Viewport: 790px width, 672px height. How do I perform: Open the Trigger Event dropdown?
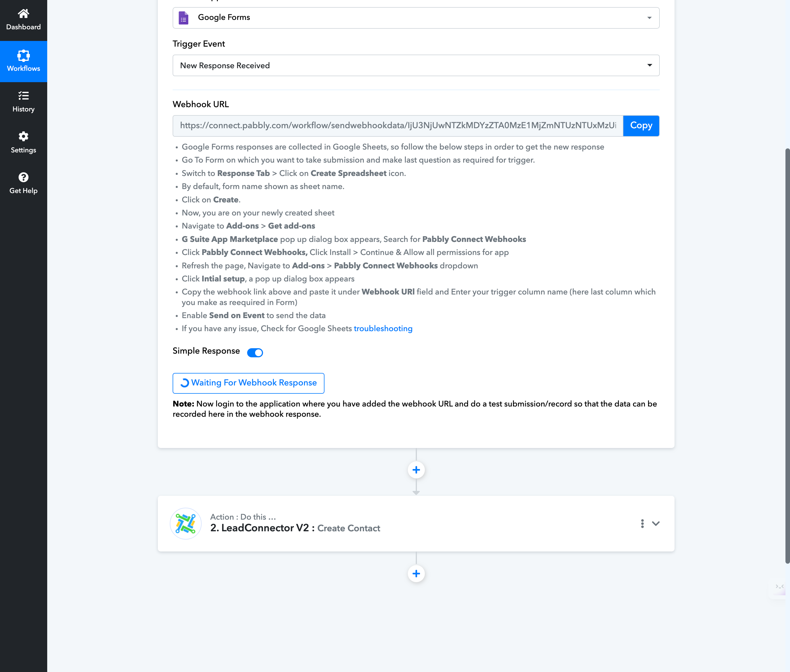click(416, 65)
